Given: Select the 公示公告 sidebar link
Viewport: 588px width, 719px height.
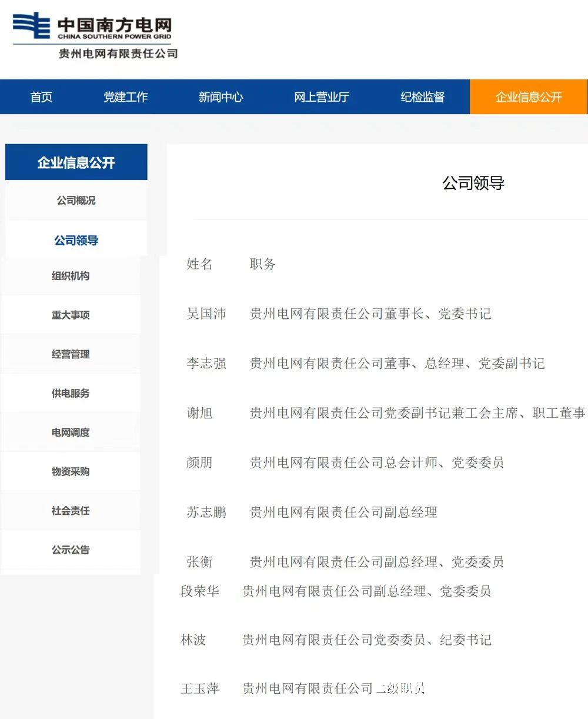Looking at the screenshot, I should (x=71, y=551).
